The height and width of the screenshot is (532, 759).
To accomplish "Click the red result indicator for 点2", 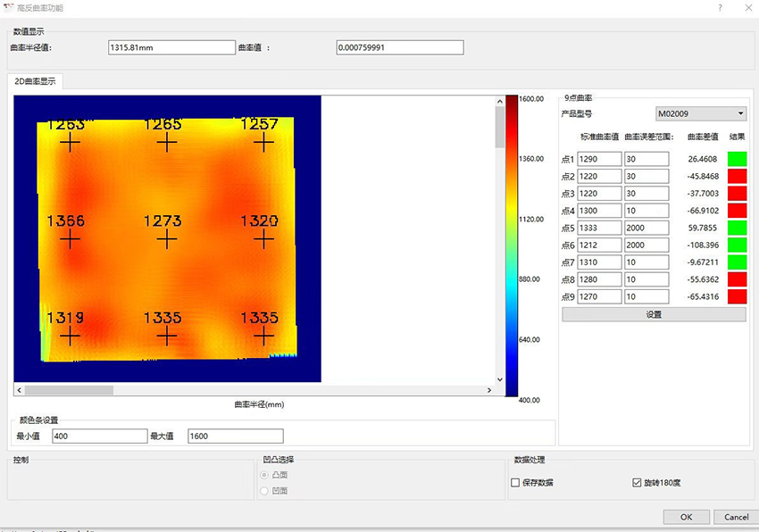I will click(x=737, y=176).
